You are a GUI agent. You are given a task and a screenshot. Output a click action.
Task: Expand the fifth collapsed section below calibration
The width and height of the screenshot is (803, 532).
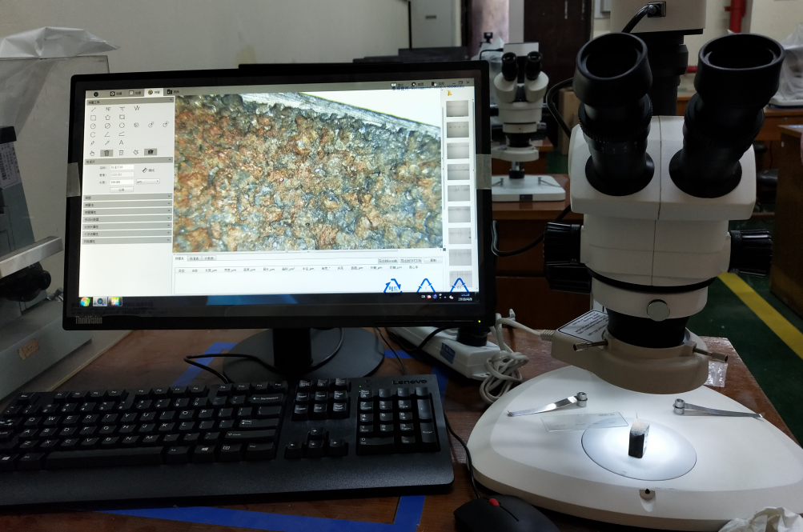point(126,226)
